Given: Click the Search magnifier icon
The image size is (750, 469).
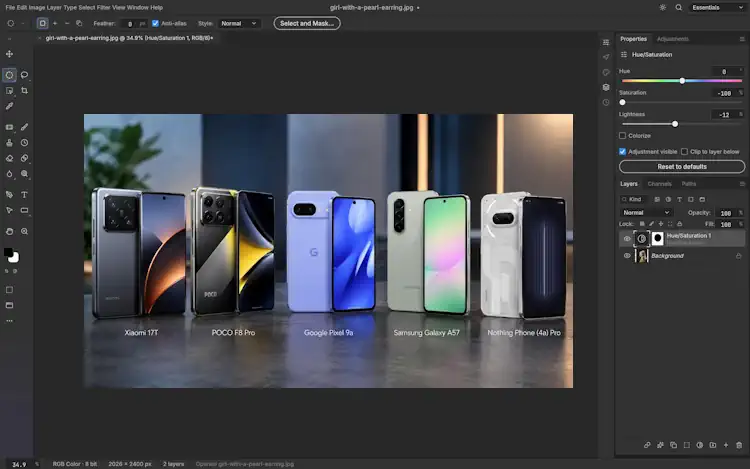Looking at the screenshot, I should click(x=679, y=8).
